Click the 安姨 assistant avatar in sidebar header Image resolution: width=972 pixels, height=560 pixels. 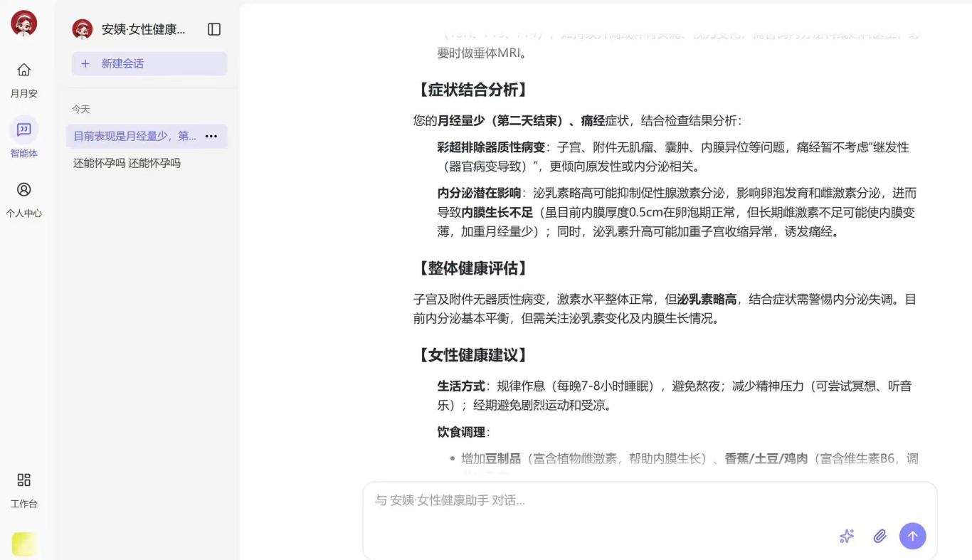83,29
